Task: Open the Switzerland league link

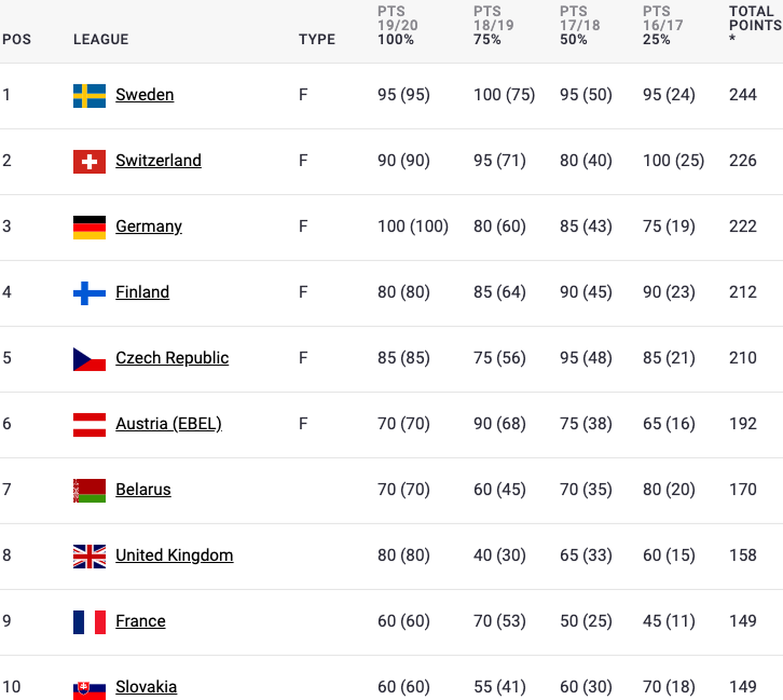Action: click(x=158, y=161)
